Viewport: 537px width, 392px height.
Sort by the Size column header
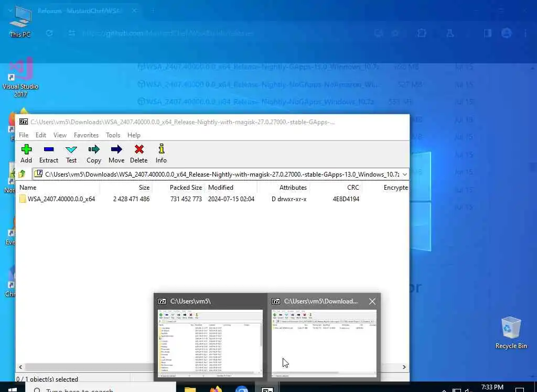coord(144,188)
